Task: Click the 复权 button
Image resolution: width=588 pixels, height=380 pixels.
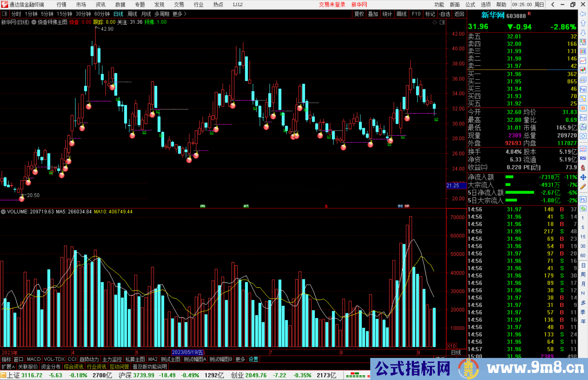Action: coord(359,14)
